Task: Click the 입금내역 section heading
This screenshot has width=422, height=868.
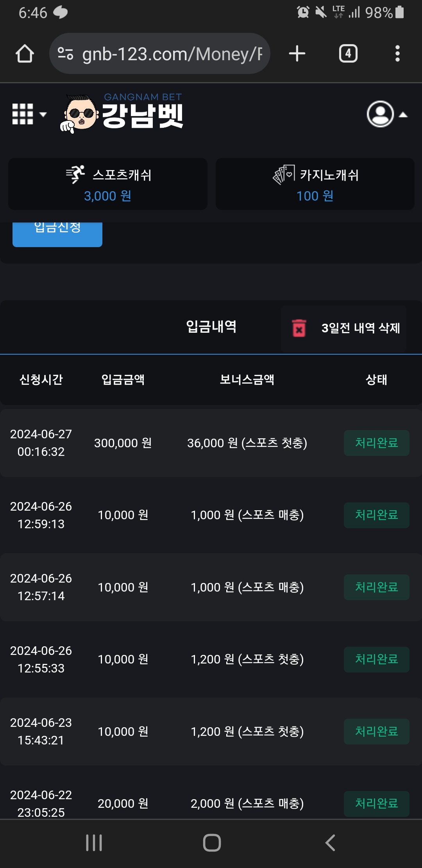Action: click(211, 326)
